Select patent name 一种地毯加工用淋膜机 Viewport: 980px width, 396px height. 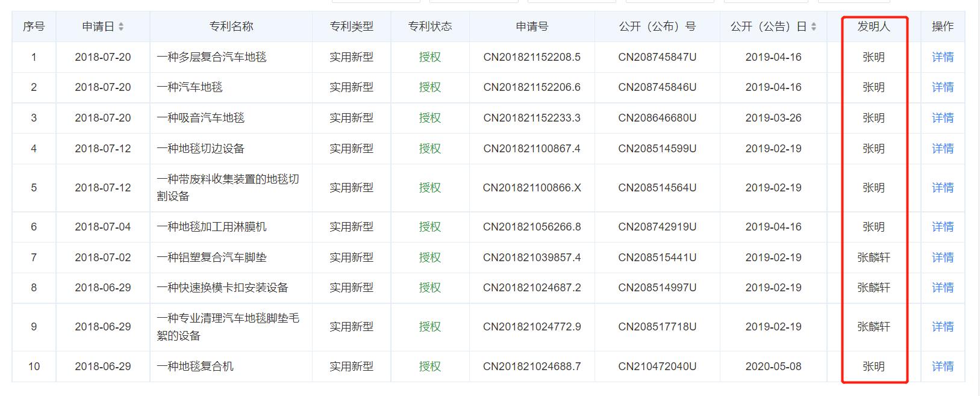[211, 227]
